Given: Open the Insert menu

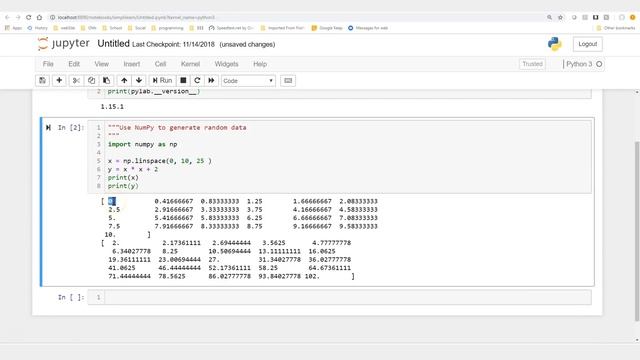Looking at the screenshot, I should click(x=131, y=64).
